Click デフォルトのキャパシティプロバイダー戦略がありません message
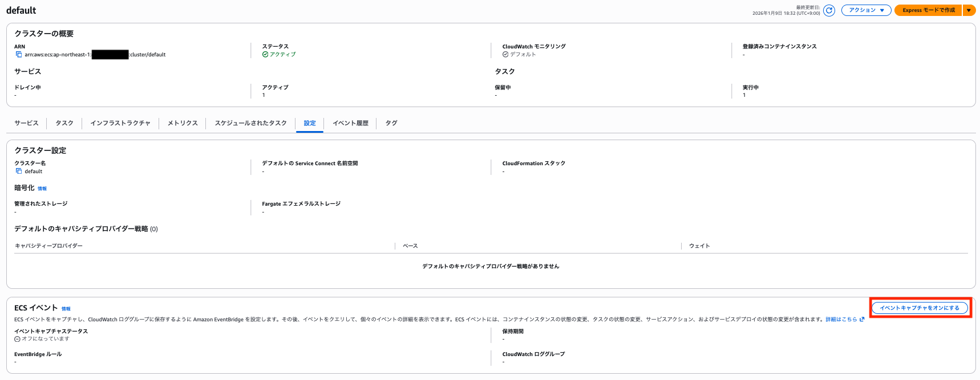Screen dimensions: 980x380 (x=491, y=266)
